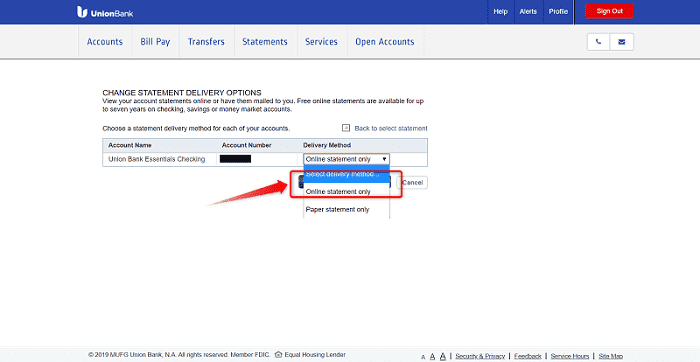Open the Accounts menu

tap(105, 42)
